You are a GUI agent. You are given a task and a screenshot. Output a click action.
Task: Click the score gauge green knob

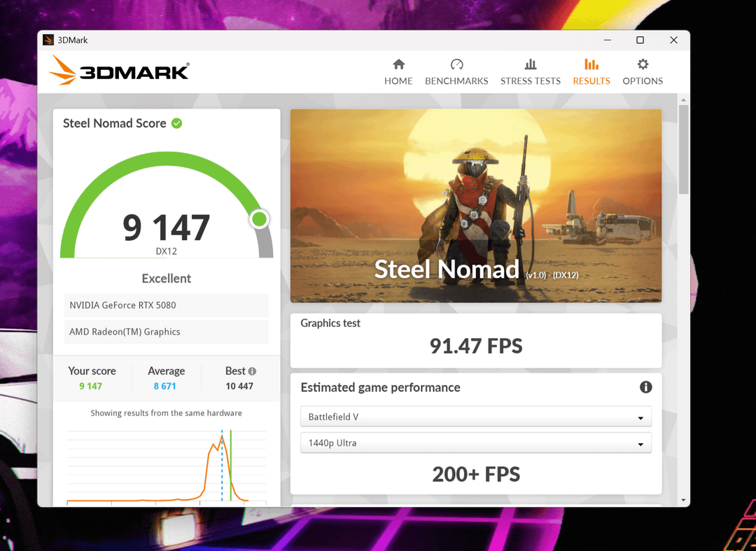(x=260, y=219)
